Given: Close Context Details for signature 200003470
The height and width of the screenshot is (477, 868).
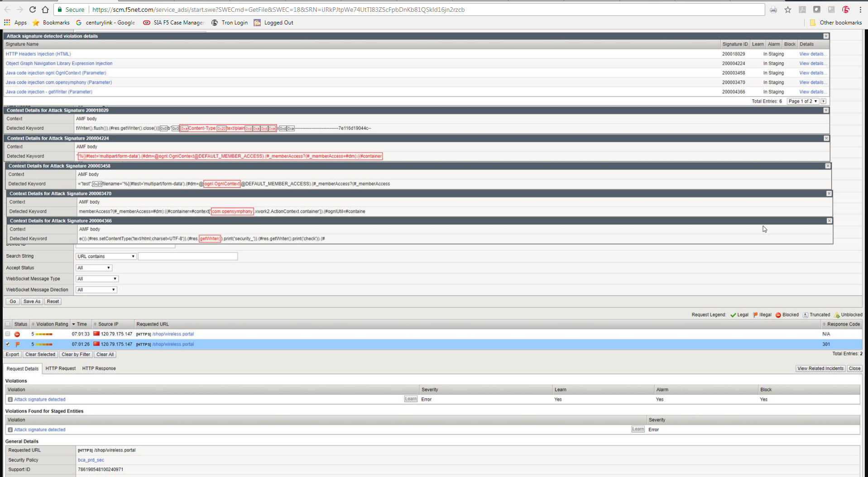Looking at the screenshot, I should coord(829,193).
